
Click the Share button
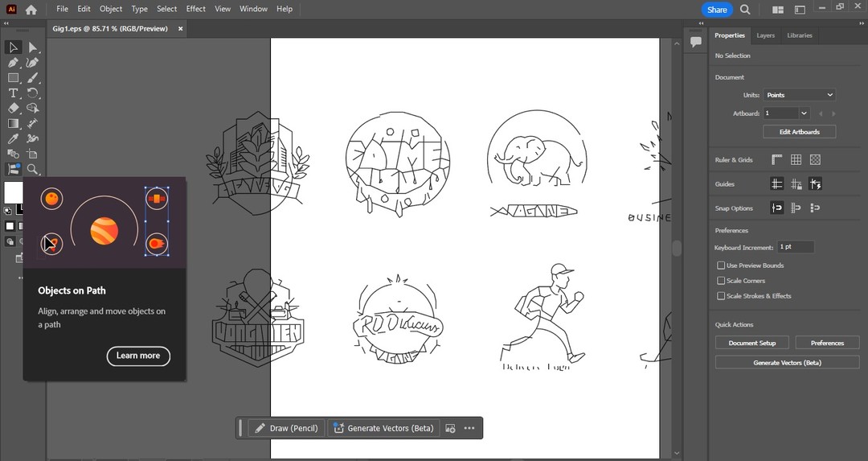coord(717,10)
